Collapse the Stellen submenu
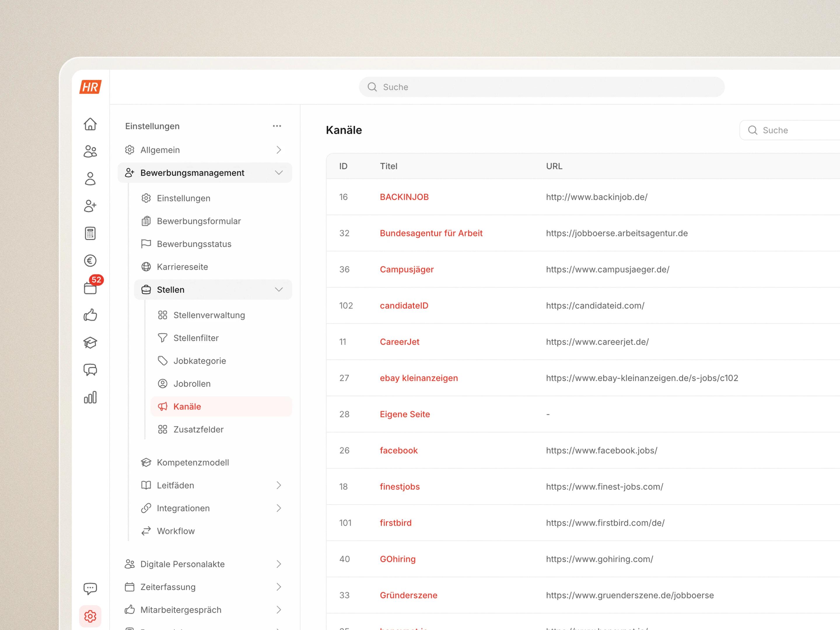This screenshot has width=840, height=630. coord(213,290)
